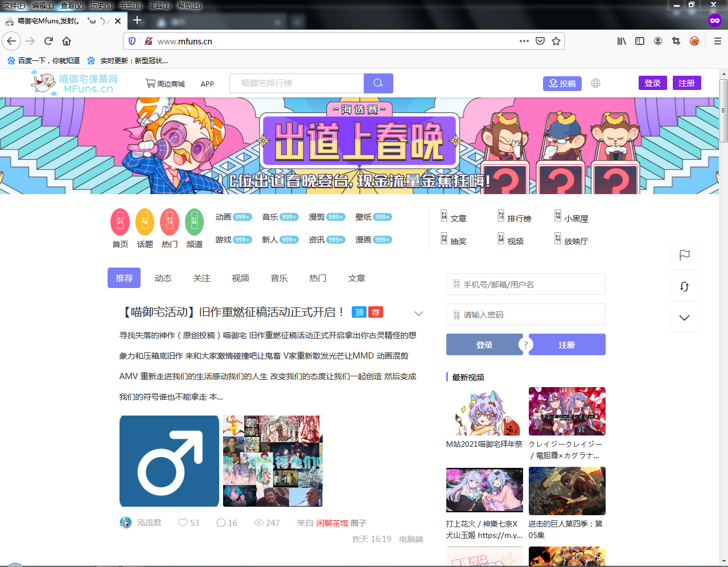Click the refresh icon on right sidebar

tap(684, 286)
